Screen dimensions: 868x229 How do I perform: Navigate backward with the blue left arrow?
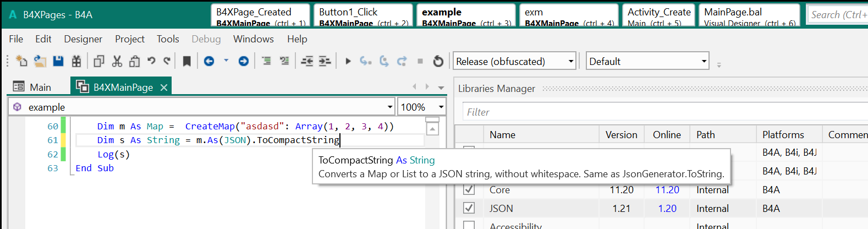tap(209, 61)
